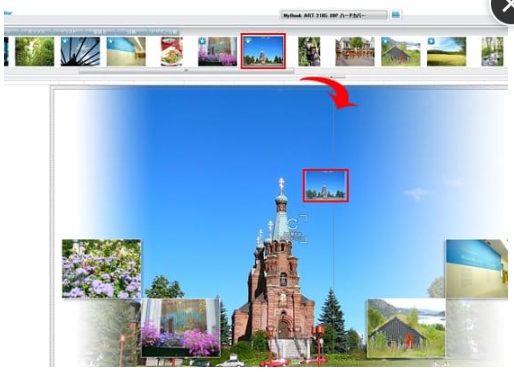Image resolution: width=514 pixels, height=374 pixels.
Task: Click the star badge on the yellow field thumbnail
Action: (431, 41)
